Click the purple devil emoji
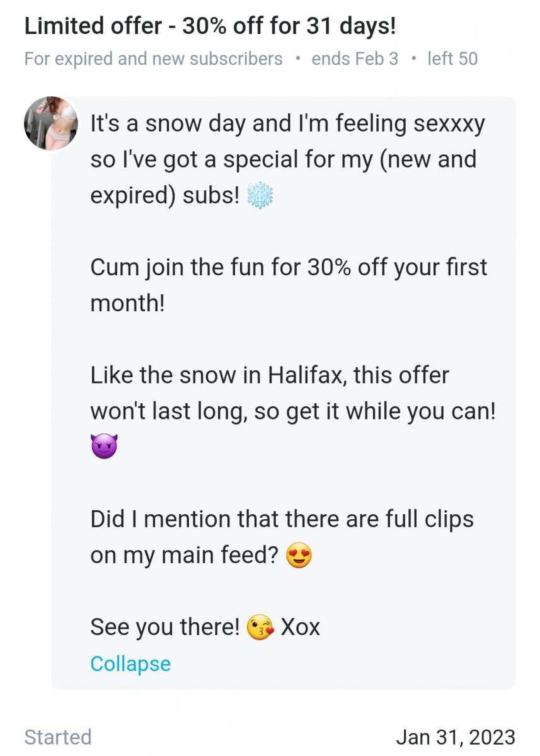 pyautogui.click(x=104, y=447)
